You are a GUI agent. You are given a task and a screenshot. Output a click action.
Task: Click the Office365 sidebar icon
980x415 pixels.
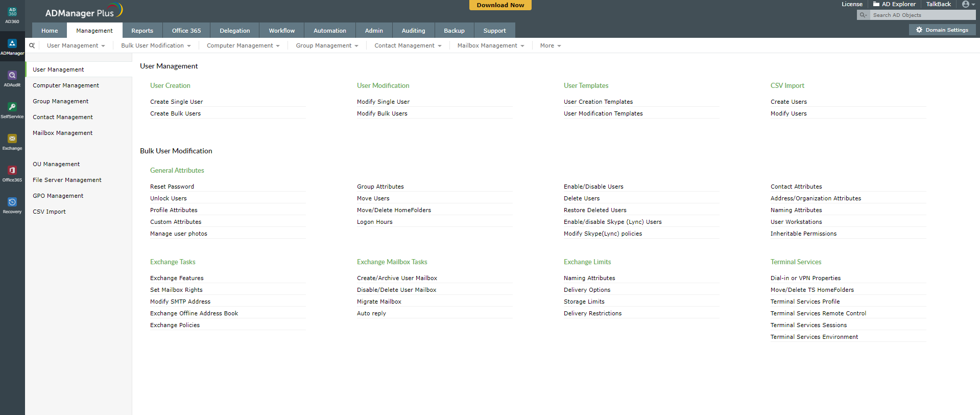[x=12, y=173]
